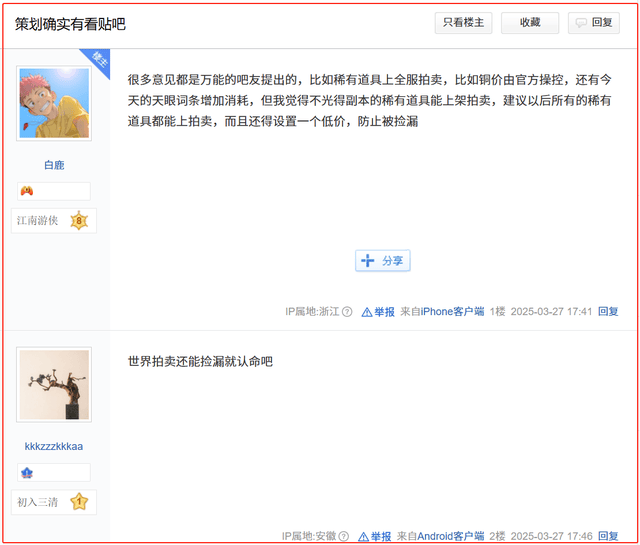
Task: Click the reply text 世界拍卖还能捡漏就认命吧
Action: pyautogui.click(x=200, y=361)
